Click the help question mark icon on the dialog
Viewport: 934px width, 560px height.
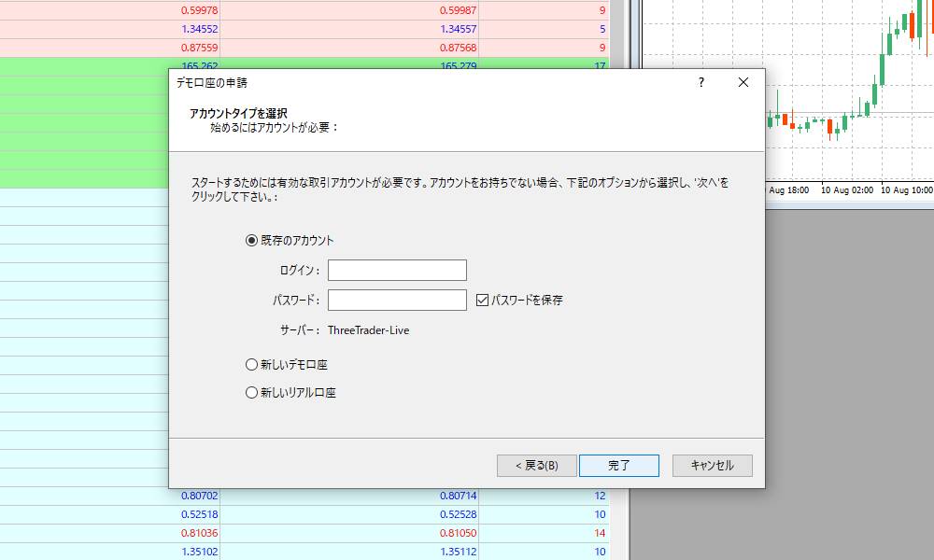[700, 83]
